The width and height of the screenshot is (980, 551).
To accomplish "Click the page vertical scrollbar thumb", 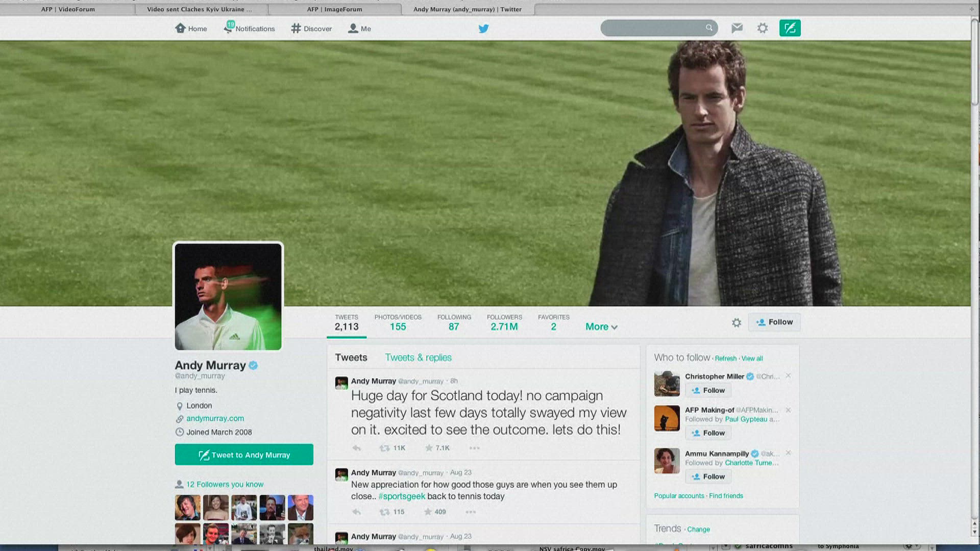I will point(974,61).
